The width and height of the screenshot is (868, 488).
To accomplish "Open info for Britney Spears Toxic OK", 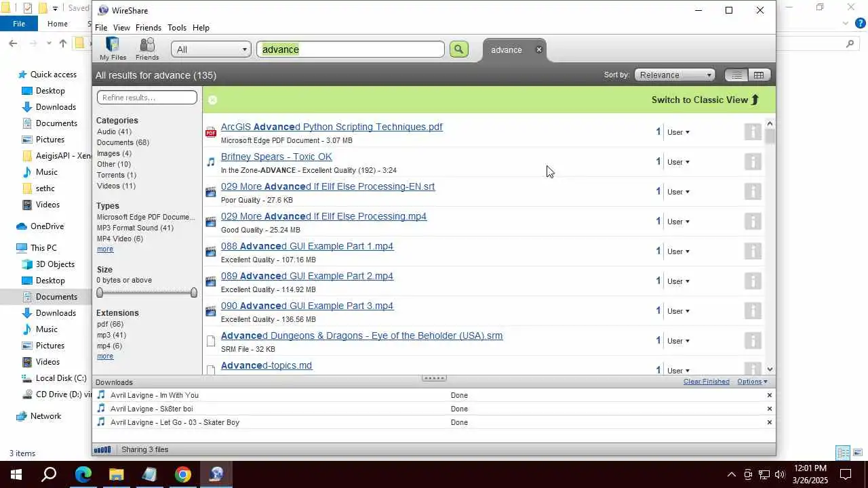I will [x=753, y=161].
